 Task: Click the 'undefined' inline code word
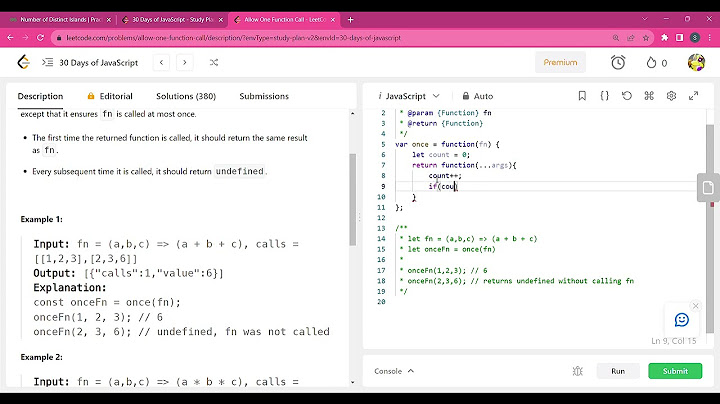240,171
